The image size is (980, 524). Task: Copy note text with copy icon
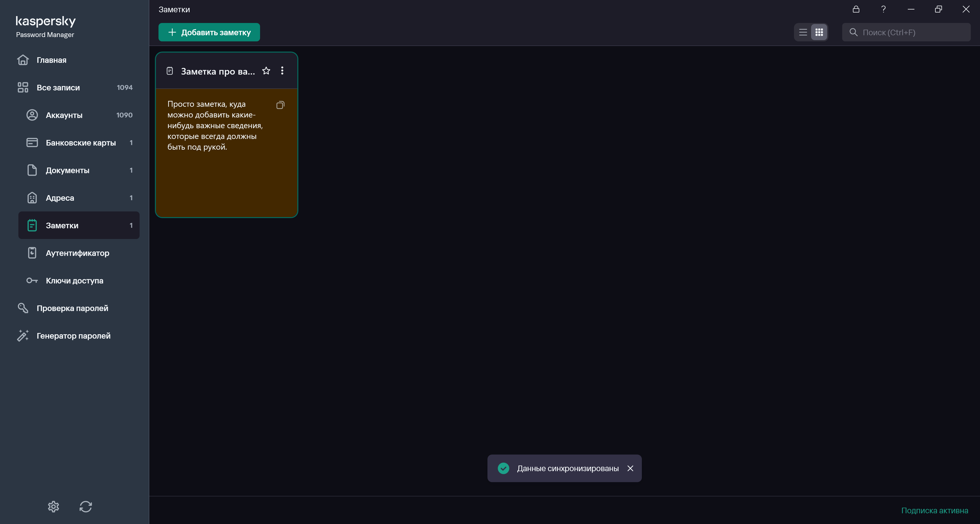tap(280, 105)
